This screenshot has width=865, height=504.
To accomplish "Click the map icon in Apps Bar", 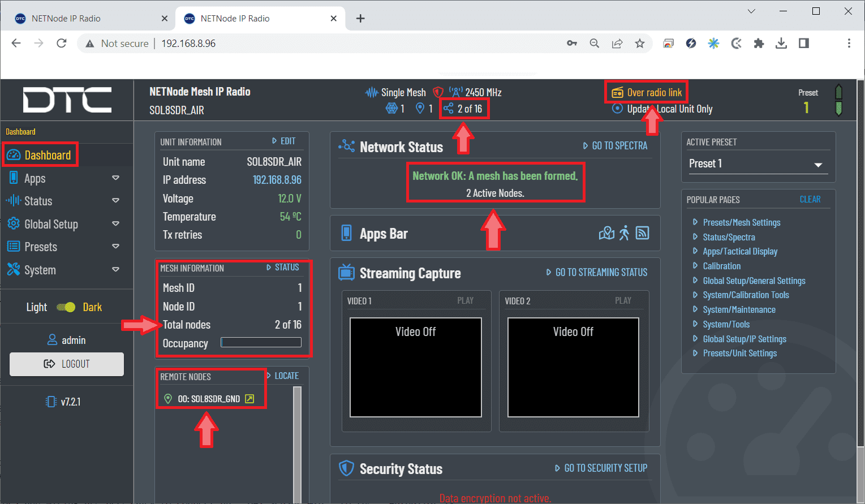I will tap(606, 233).
